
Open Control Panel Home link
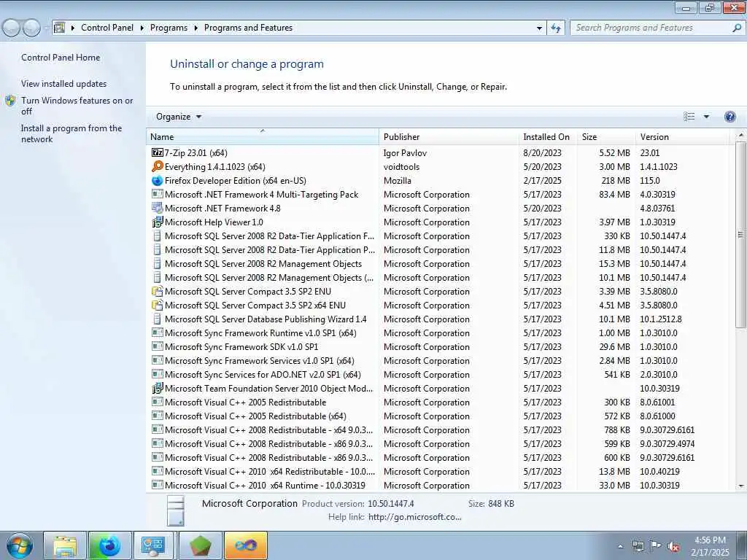pyautogui.click(x=61, y=58)
